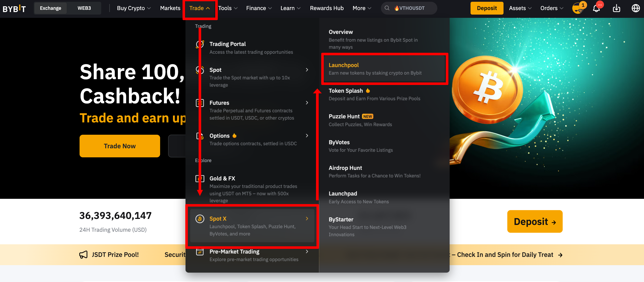This screenshot has width=644, height=282.
Task: Click the VTHOUSDT search field
Action: pyautogui.click(x=412, y=8)
